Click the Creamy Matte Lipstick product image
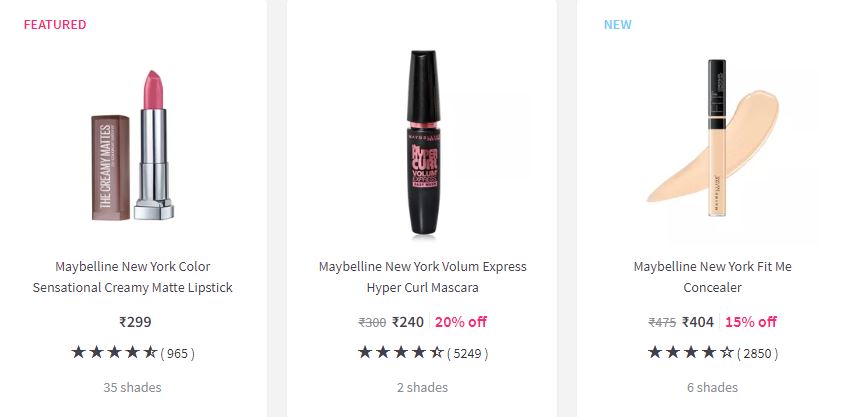The width and height of the screenshot is (843, 417). point(132,145)
